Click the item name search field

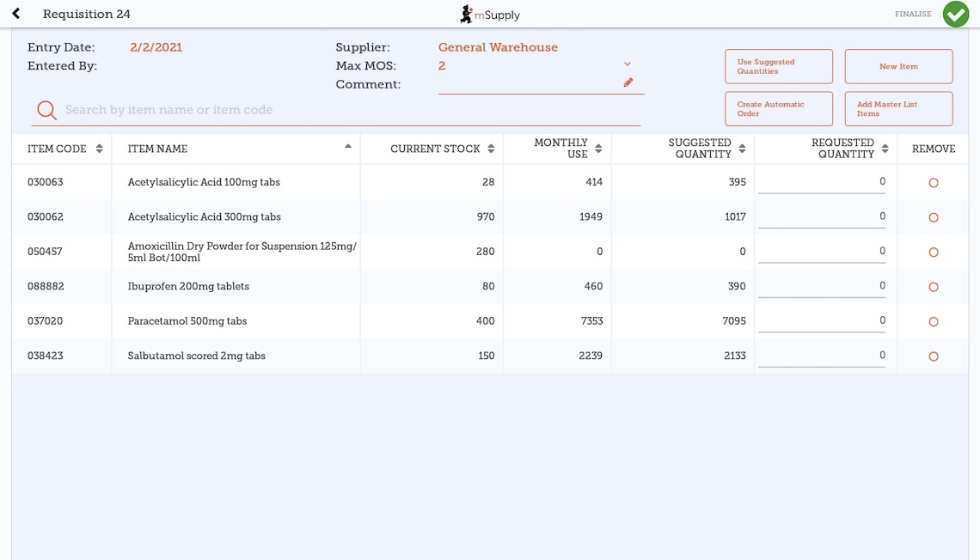(344, 110)
